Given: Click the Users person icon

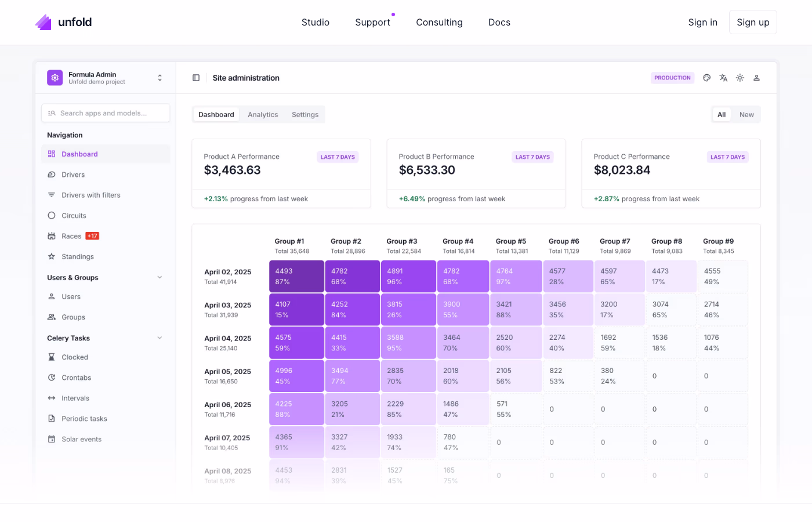Looking at the screenshot, I should pos(52,296).
